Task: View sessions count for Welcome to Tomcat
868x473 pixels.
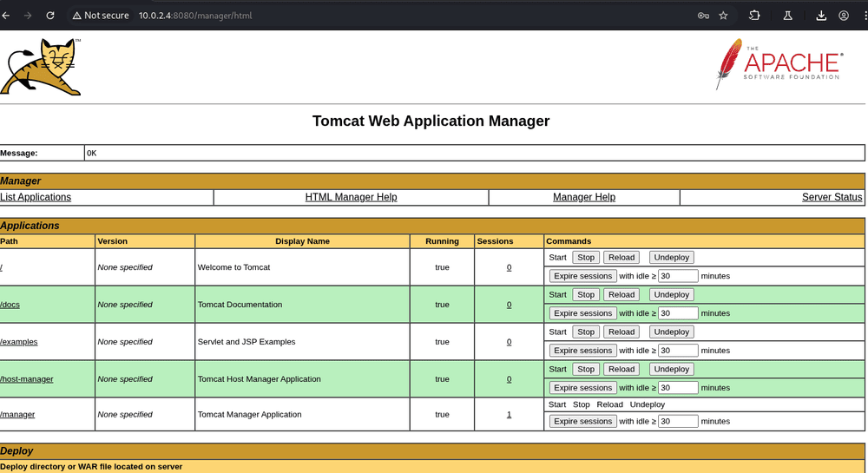Action: tap(509, 267)
